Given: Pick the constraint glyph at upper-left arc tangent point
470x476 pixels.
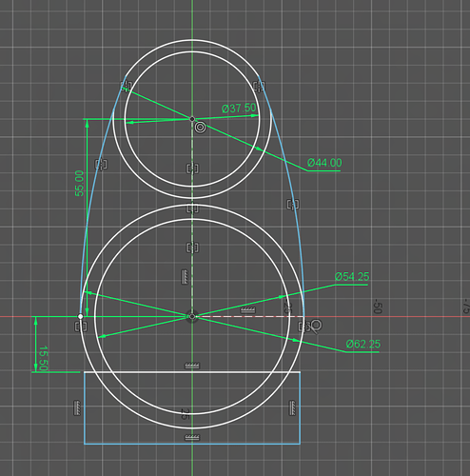Looking at the screenshot, I should click(x=127, y=86).
